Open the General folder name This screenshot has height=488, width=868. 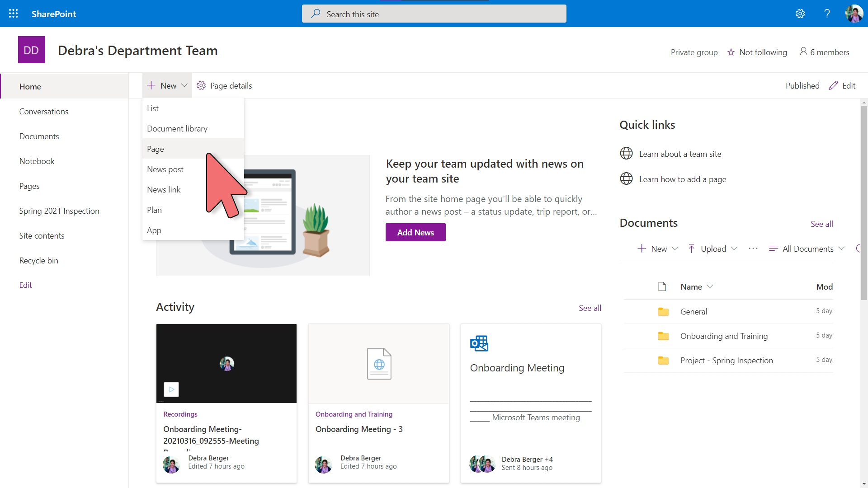693,311
